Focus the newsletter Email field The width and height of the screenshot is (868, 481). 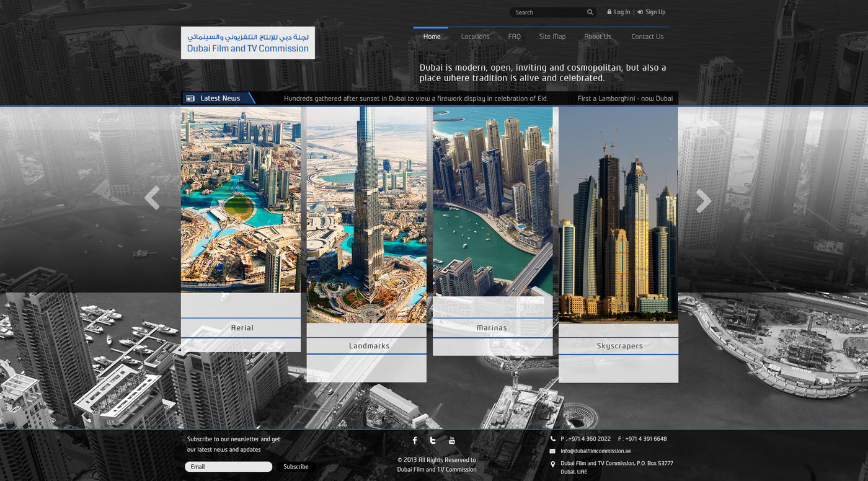(x=228, y=467)
